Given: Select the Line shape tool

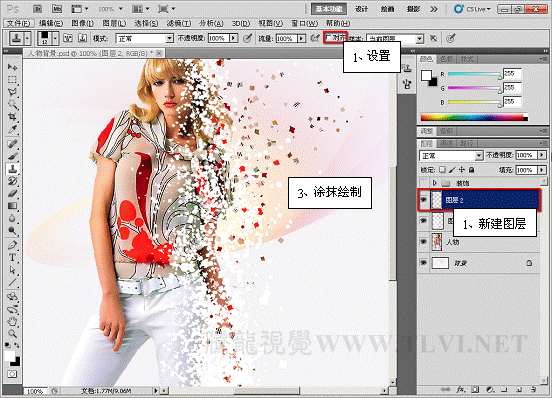Looking at the screenshot, I should click(12, 282).
